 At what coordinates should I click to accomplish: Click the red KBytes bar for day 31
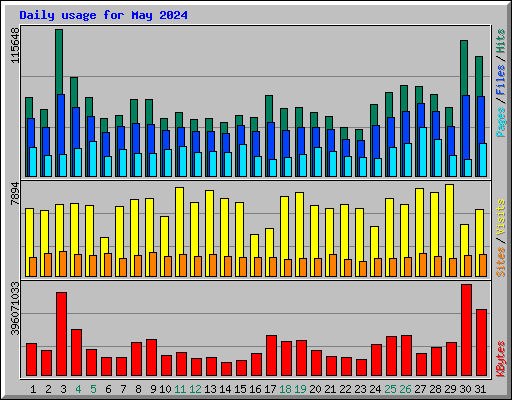tap(481, 343)
